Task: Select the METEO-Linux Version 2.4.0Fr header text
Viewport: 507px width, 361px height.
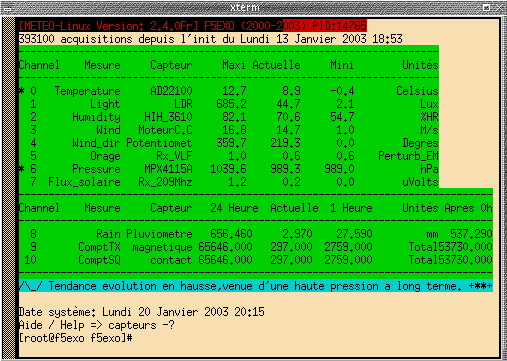Action: pyautogui.click(x=109, y=26)
